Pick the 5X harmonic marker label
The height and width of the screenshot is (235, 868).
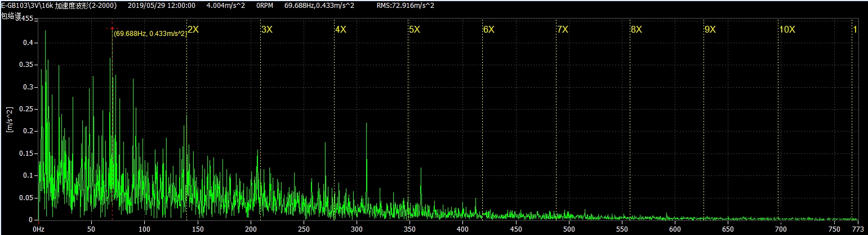(415, 29)
